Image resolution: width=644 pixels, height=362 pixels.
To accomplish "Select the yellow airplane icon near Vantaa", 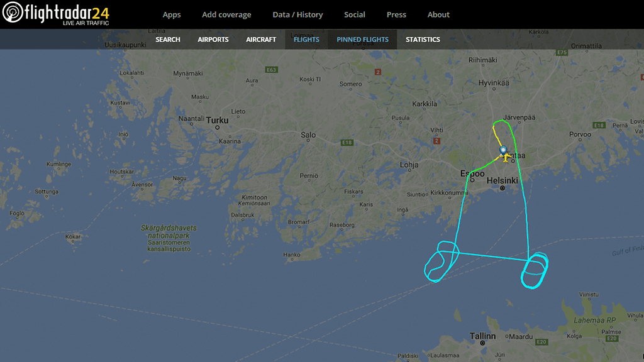I will tap(506, 156).
